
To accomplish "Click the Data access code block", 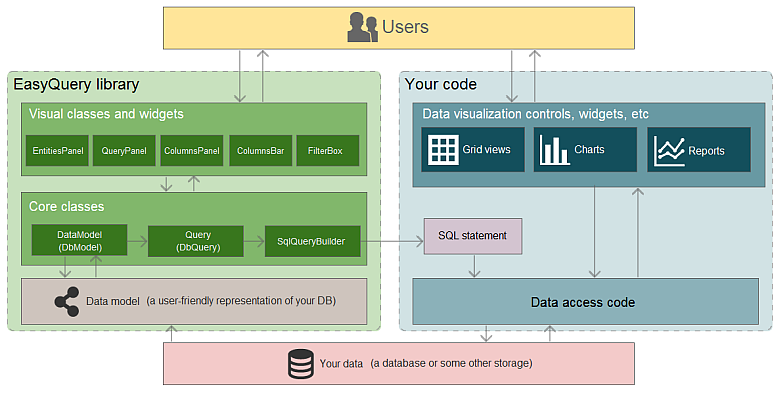I will click(585, 301).
